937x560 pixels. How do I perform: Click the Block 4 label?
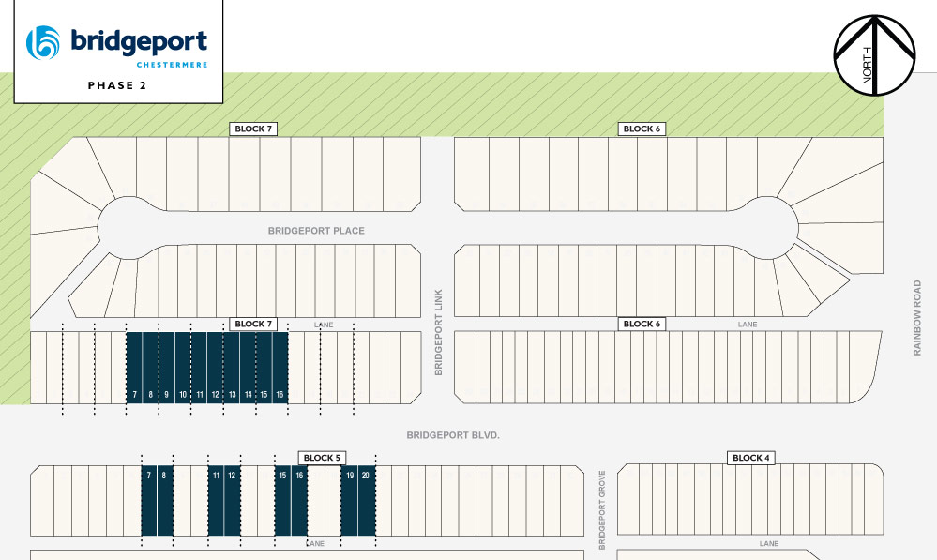pos(751,458)
